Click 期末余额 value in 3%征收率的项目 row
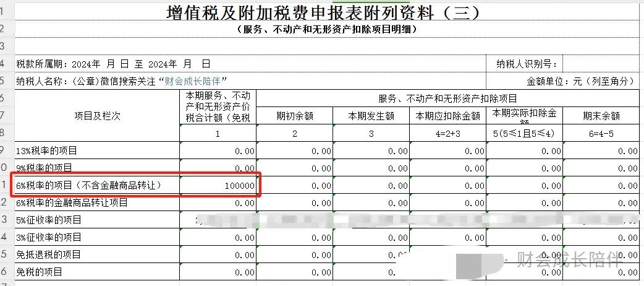The width and height of the screenshot is (644, 286). tap(601, 237)
